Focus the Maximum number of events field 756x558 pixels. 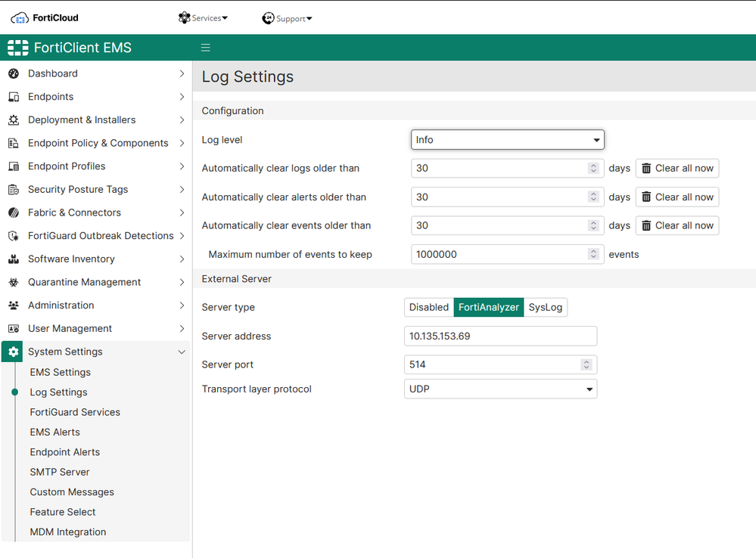[x=507, y=254]
